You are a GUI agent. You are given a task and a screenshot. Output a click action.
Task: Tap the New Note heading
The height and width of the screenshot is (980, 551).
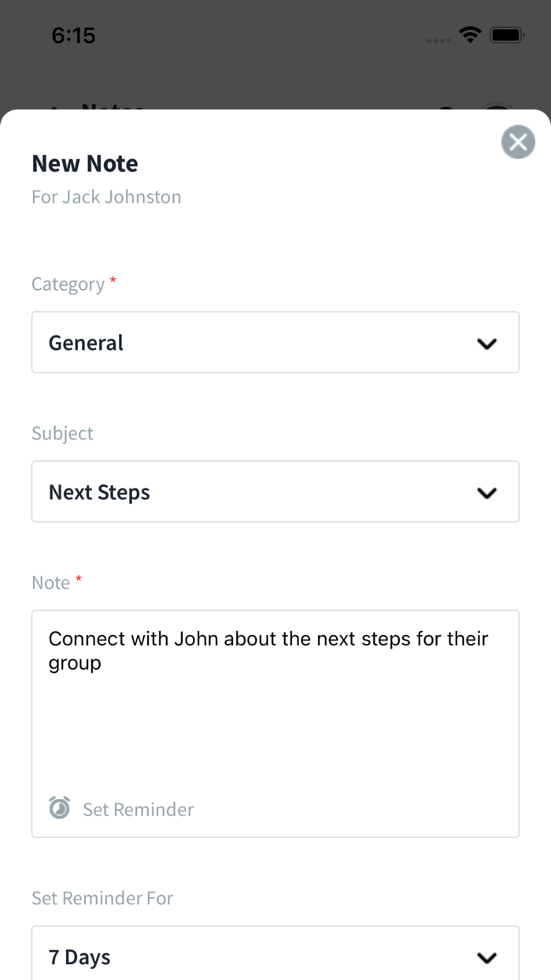click(x=85, y=164)
